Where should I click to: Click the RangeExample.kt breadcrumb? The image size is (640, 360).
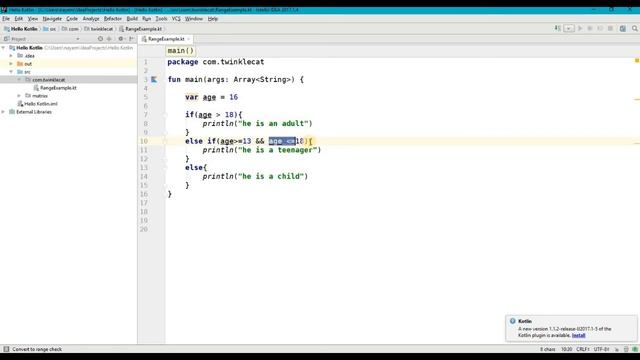tap(141, 29)
